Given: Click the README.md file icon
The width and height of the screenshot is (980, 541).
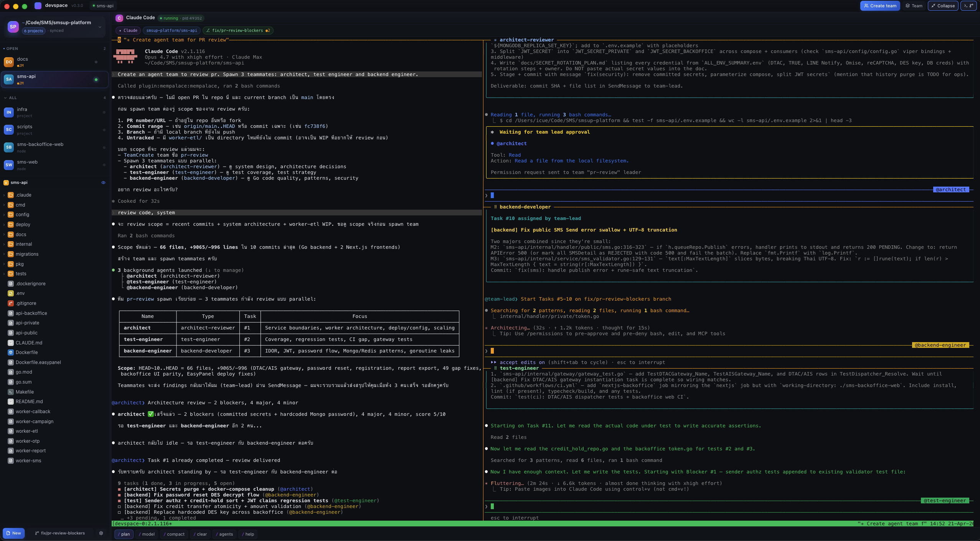Looking at the screenshot, I should tap(11, 402).
